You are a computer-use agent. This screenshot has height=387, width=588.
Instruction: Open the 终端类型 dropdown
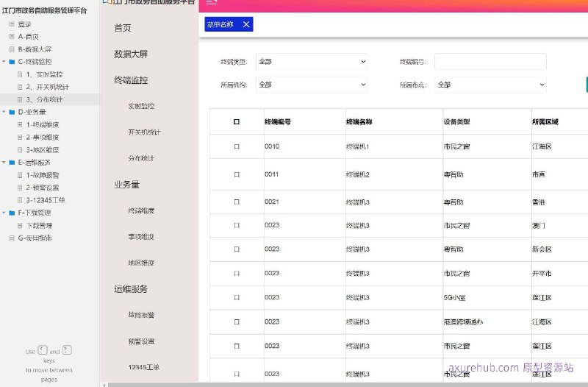click(312, 62)
